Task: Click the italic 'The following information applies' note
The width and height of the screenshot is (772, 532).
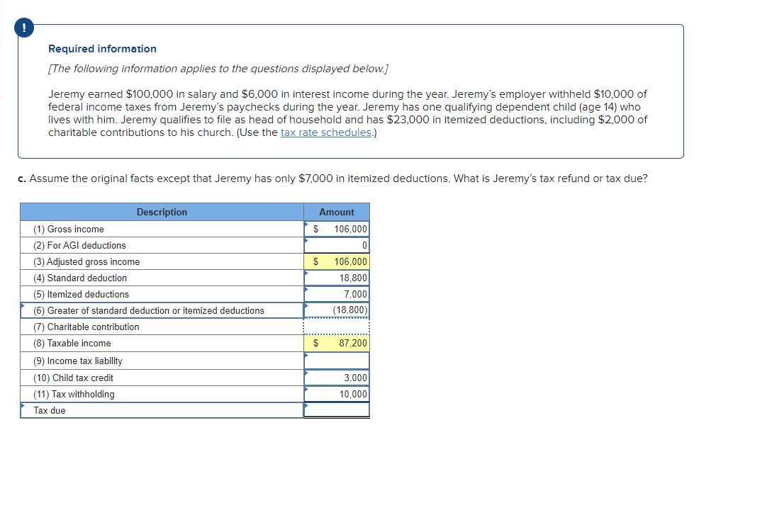Action: point(218,69)
